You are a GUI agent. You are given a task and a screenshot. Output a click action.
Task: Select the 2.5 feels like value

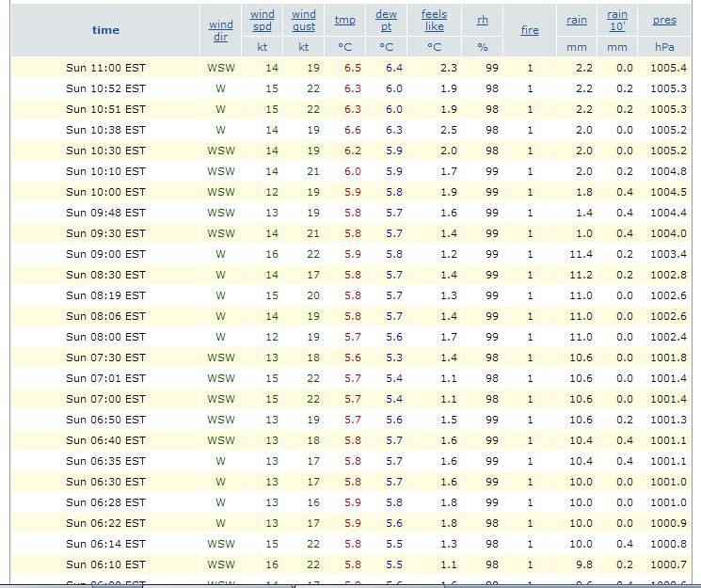[x=449, y=130]
